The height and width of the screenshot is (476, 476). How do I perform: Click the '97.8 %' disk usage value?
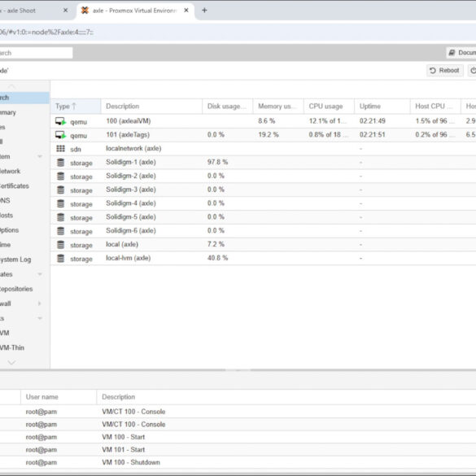tap(218, 162)
